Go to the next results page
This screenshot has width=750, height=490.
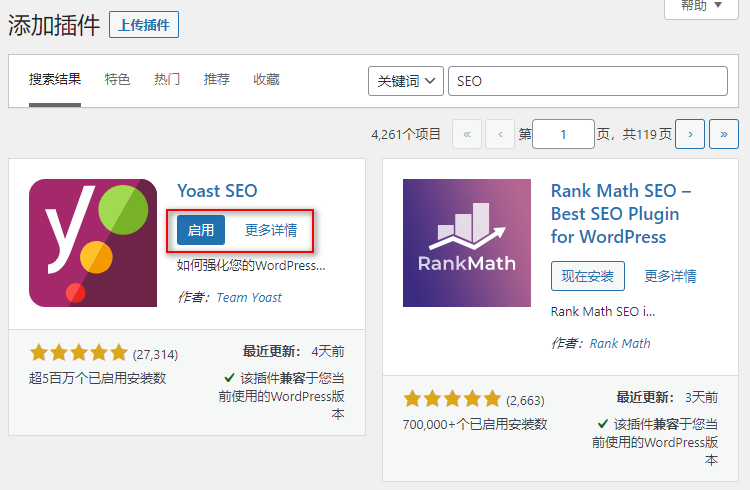[690, 134]
